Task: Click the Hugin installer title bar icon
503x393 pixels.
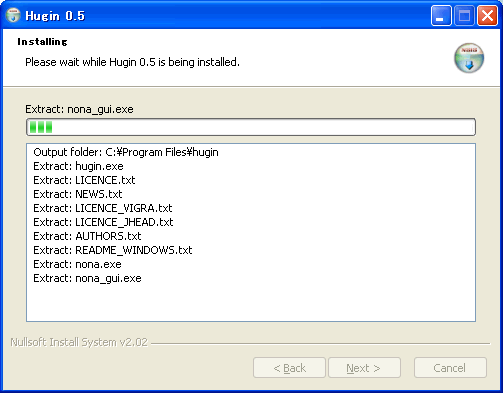Action: click(13, 15)
